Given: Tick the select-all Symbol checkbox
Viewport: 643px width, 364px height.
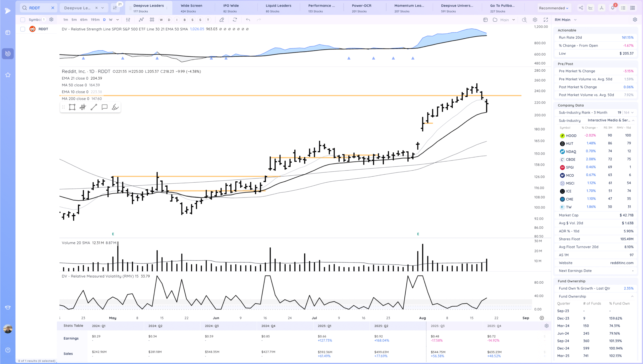Looking at the screenshot, I should (x=23, y=20).
